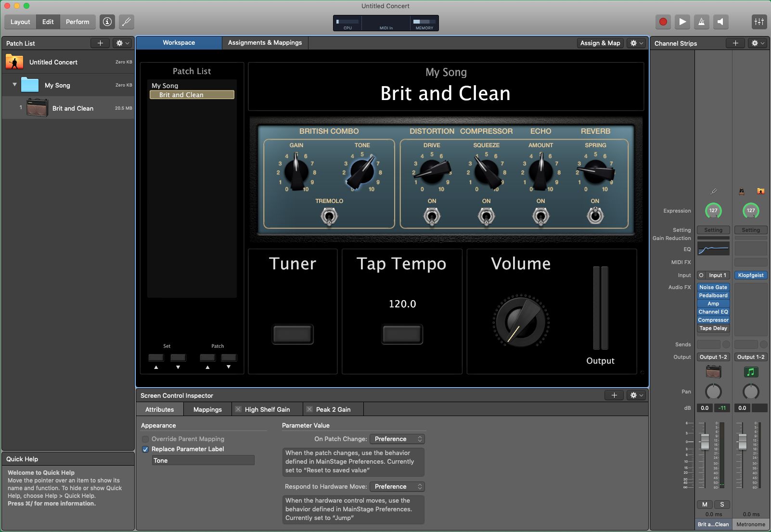Click the Brit and Clean channel volume fader
This screenshot has width=771, height=532.
pyautogui.click(x=705, y=441)
